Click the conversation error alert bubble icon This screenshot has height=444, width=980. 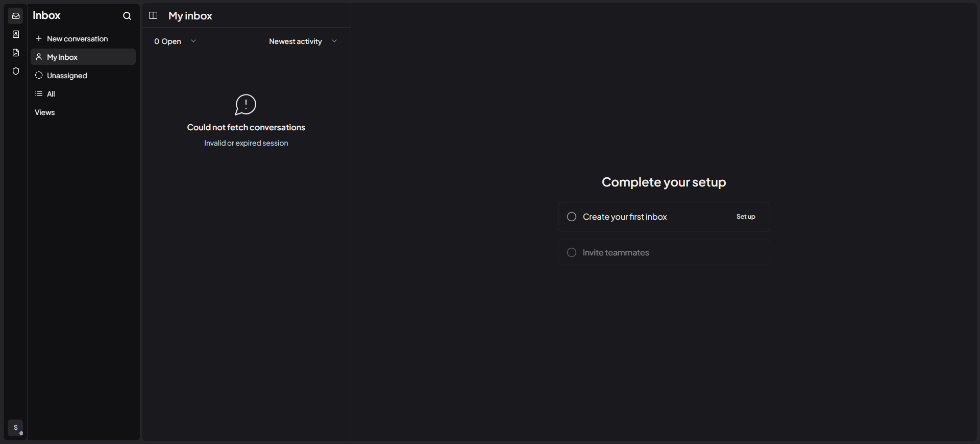click(246, 105)
